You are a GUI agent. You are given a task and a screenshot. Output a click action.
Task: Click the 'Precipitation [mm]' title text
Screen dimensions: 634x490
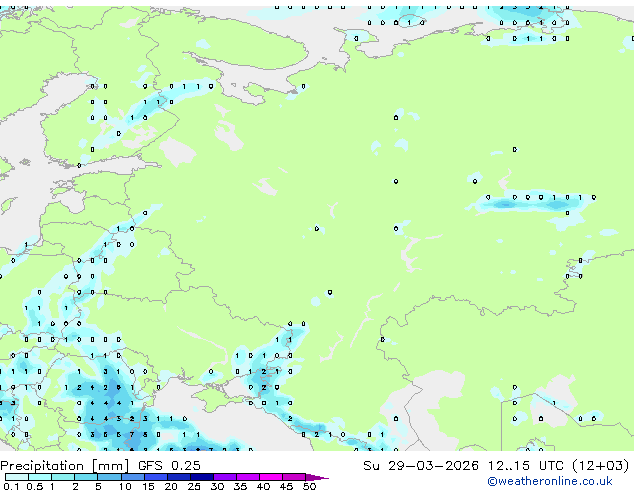click(65, 466)
